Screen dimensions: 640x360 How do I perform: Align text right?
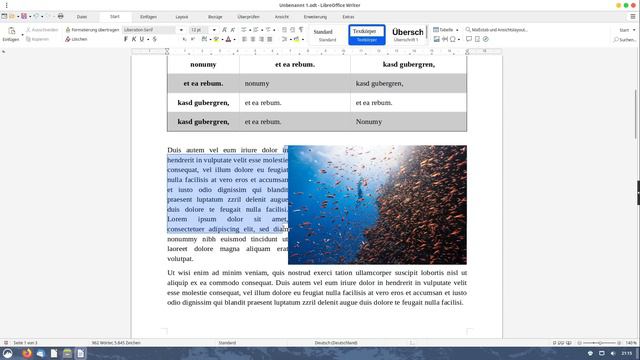pyautogui.click(x=261, y=39)
